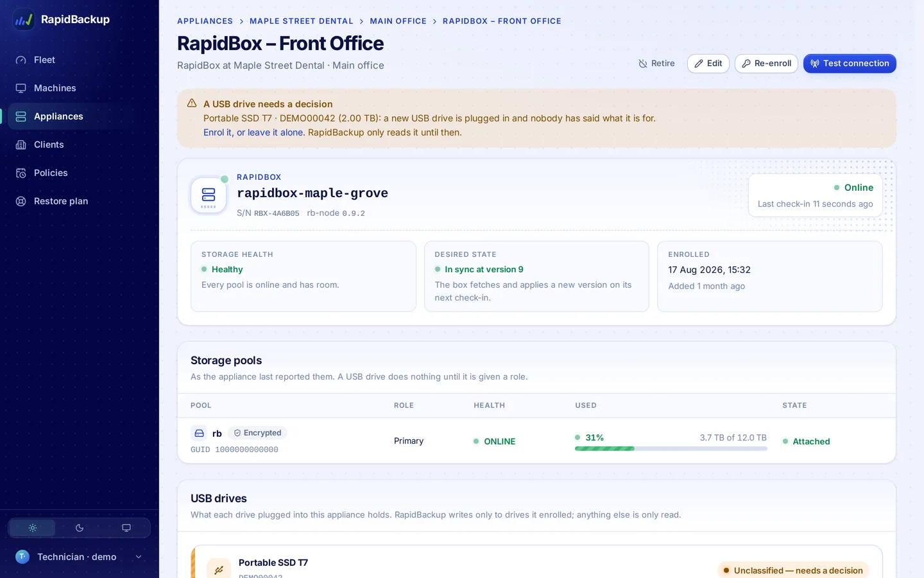This screenshot has width=924, height=578.
Task: Click the 31% used progress bar
Action: (x=671, y=448)
